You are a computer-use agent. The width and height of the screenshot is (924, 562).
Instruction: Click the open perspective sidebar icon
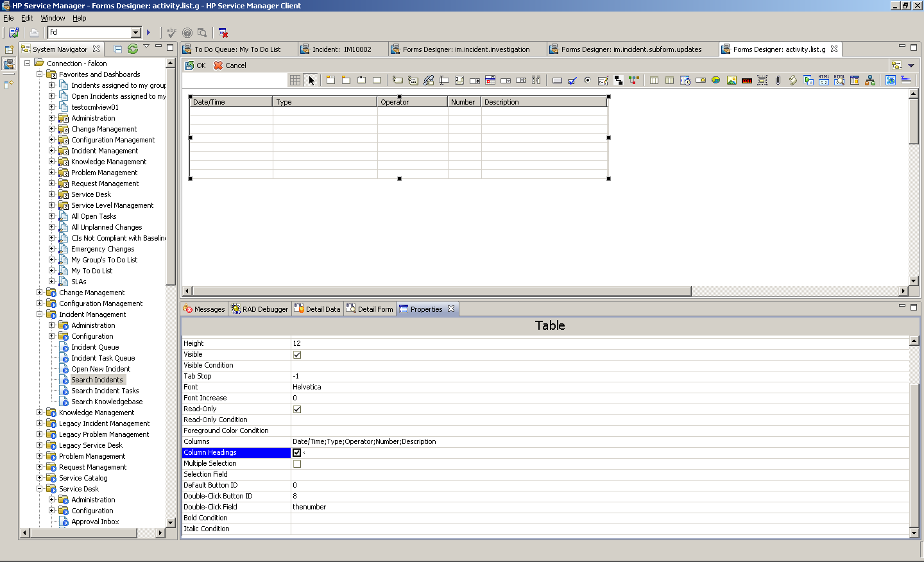[x=9, y=49]
